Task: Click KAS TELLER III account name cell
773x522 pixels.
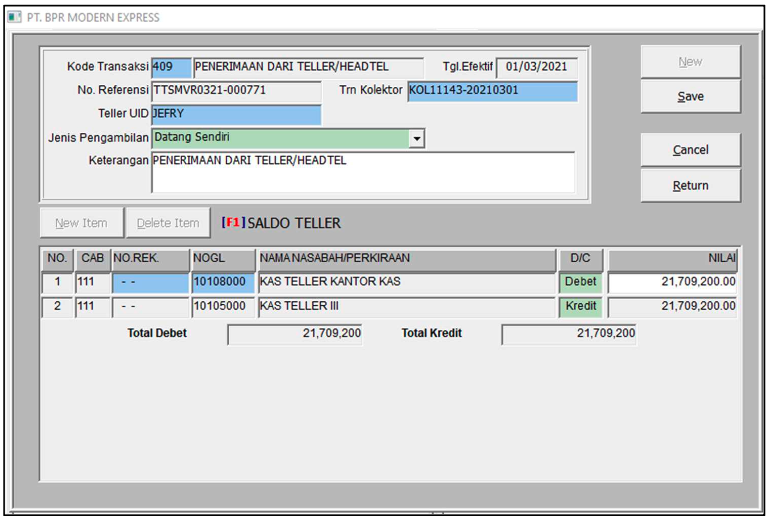Action: pyautogui.click(x=405, y=306)
